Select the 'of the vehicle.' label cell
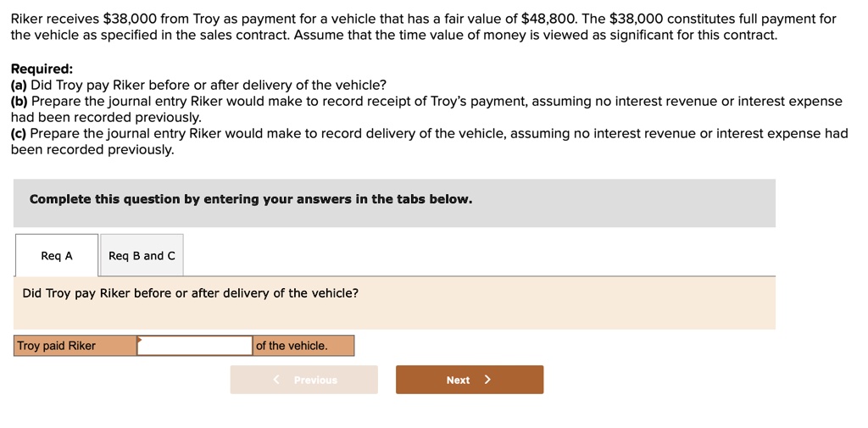This screenshot has height=428, width=868. click(x=303, y=346)
